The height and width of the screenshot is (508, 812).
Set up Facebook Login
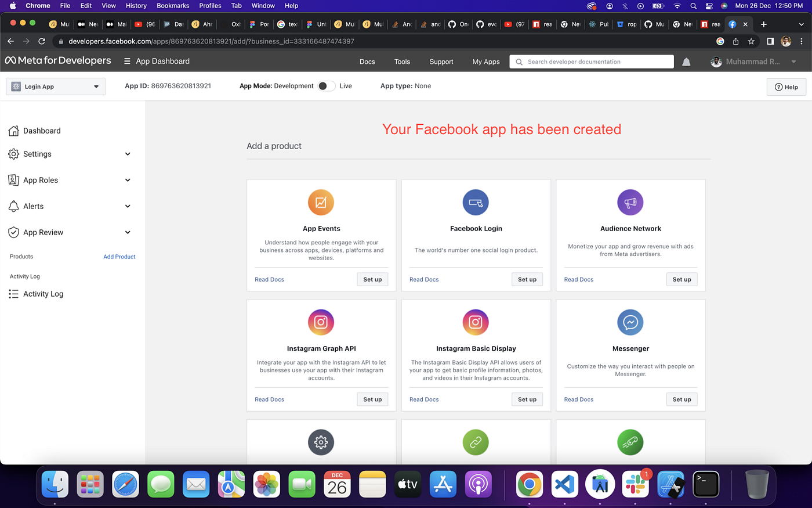click(x=527, y=279)
